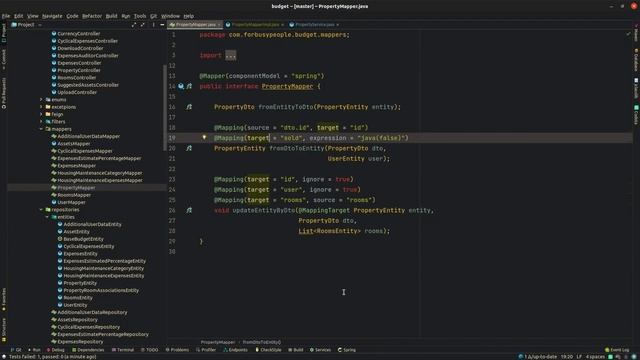Open the Endpoints tool window
The width and height of the screenshot is (640, 360).
tap(235, 350)
